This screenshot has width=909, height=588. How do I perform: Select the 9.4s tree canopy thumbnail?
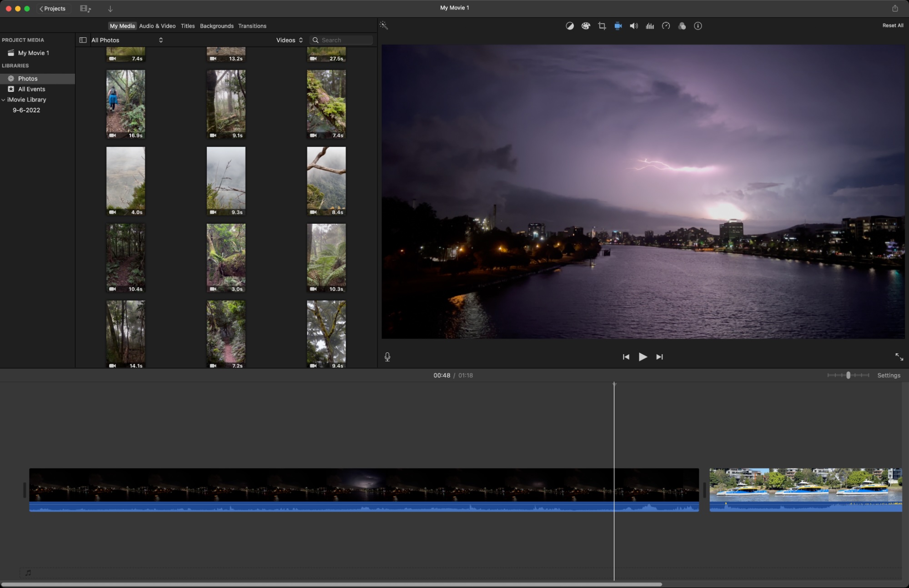click(326, 334)
